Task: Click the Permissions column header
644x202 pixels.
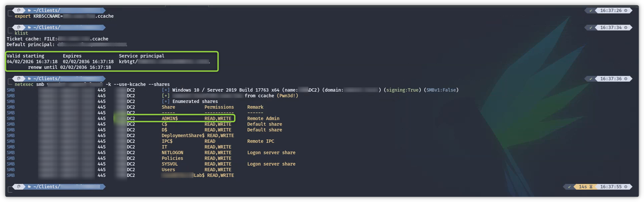Action: point(219,107)
